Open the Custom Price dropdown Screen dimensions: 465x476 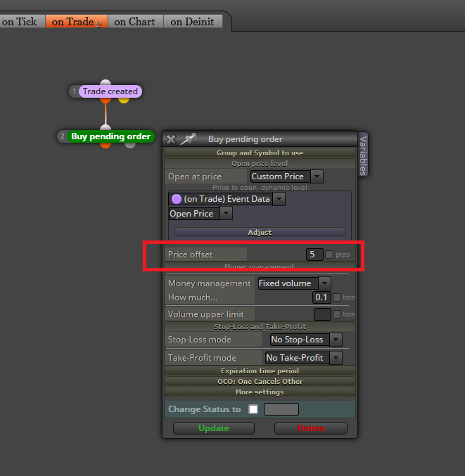[286, 176]
